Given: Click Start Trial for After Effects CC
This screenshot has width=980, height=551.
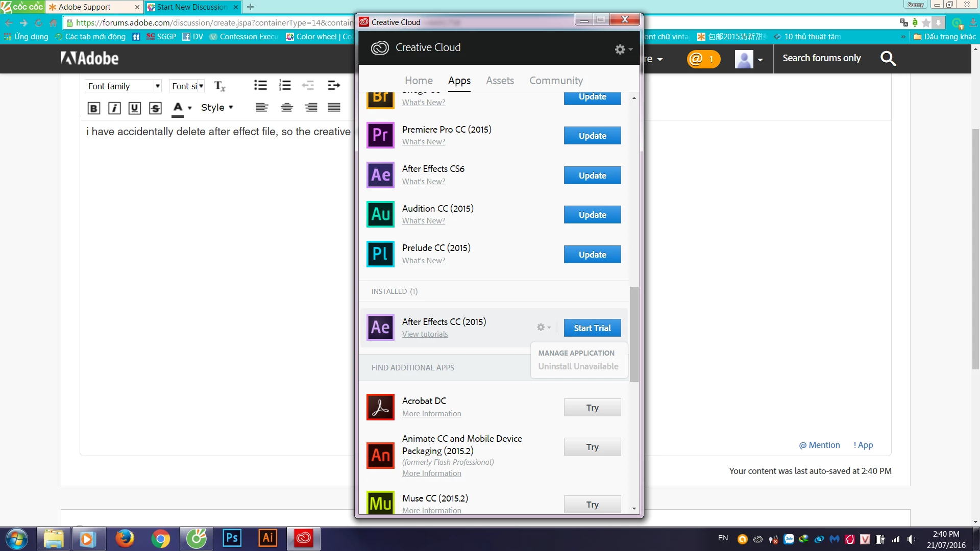Looking at the screenshot, I should point(592,328).
